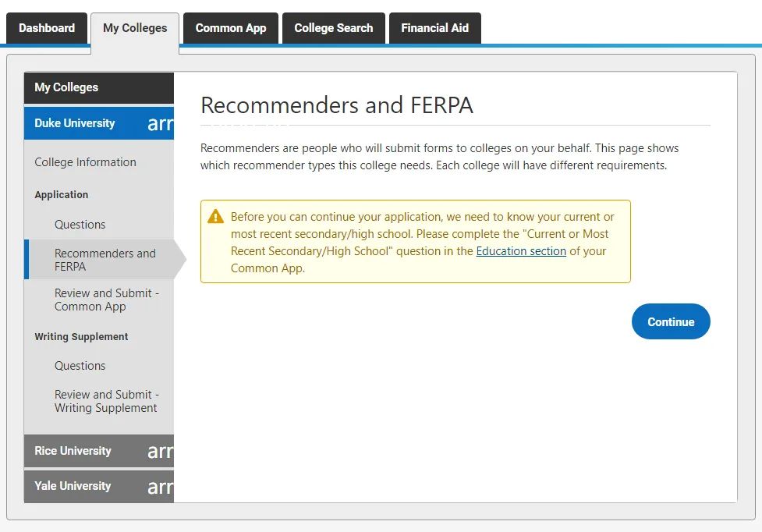
Task: Select Yale University in college list
Action: (x=73, y=486)
